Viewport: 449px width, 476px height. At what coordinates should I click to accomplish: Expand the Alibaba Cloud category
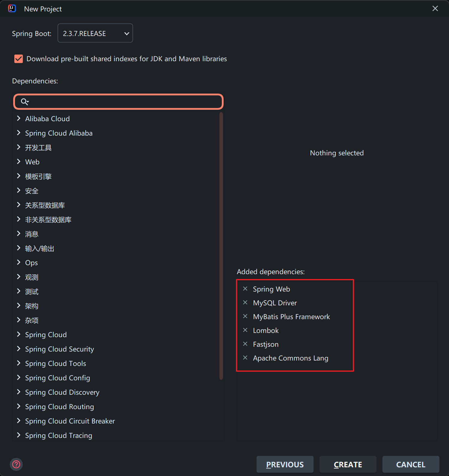coord(19,118)
